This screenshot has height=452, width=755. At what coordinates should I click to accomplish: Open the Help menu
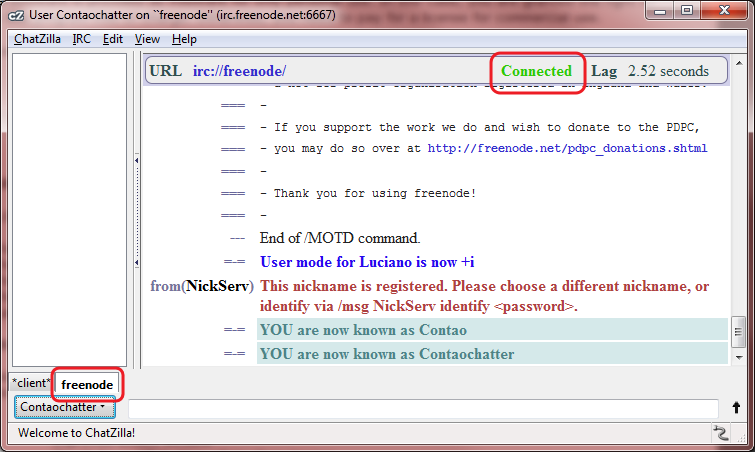[x=184, y=39]
